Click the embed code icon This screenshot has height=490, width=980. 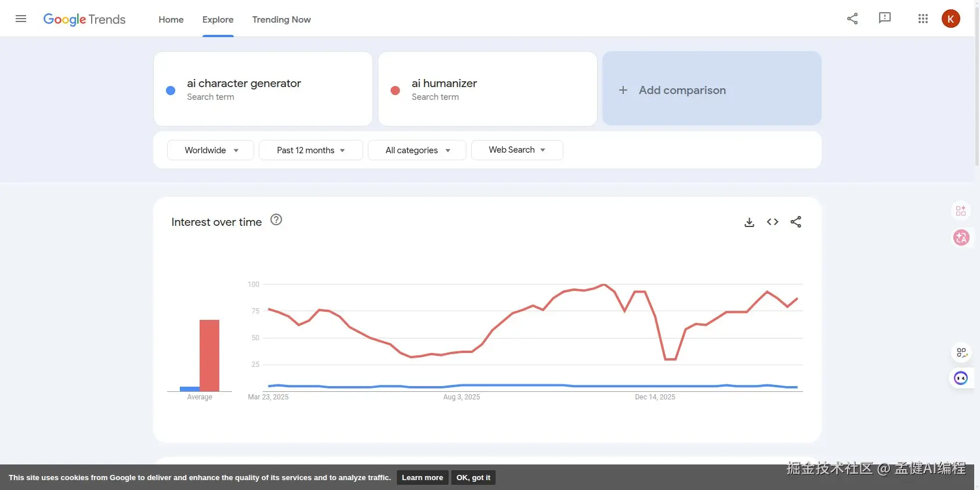[772, 222]
